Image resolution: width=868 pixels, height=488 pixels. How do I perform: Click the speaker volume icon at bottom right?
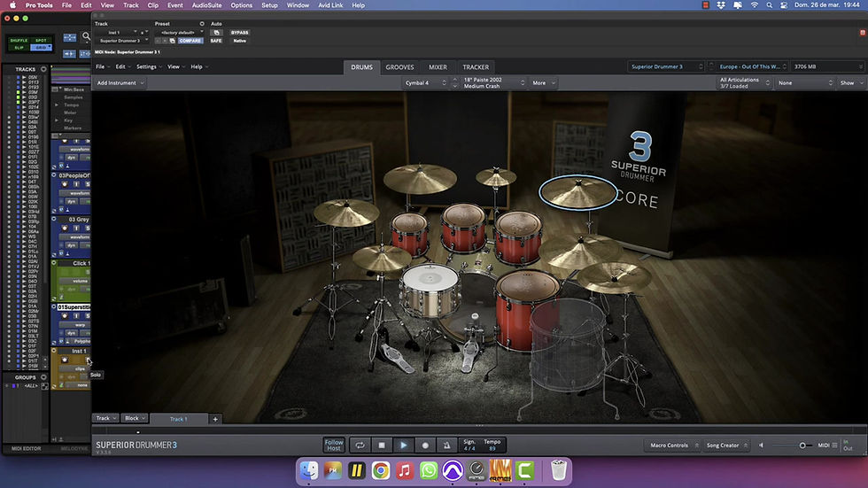[x=761, y=445]
